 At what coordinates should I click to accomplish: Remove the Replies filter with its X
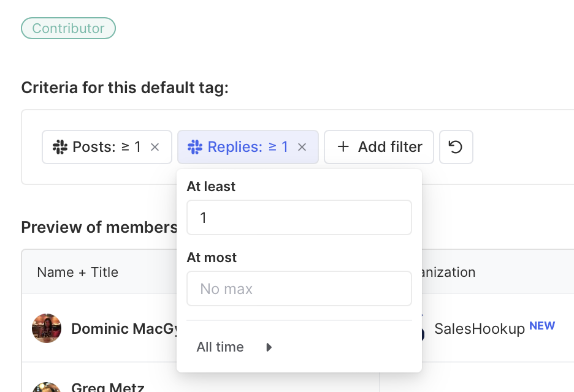(302, 147)
